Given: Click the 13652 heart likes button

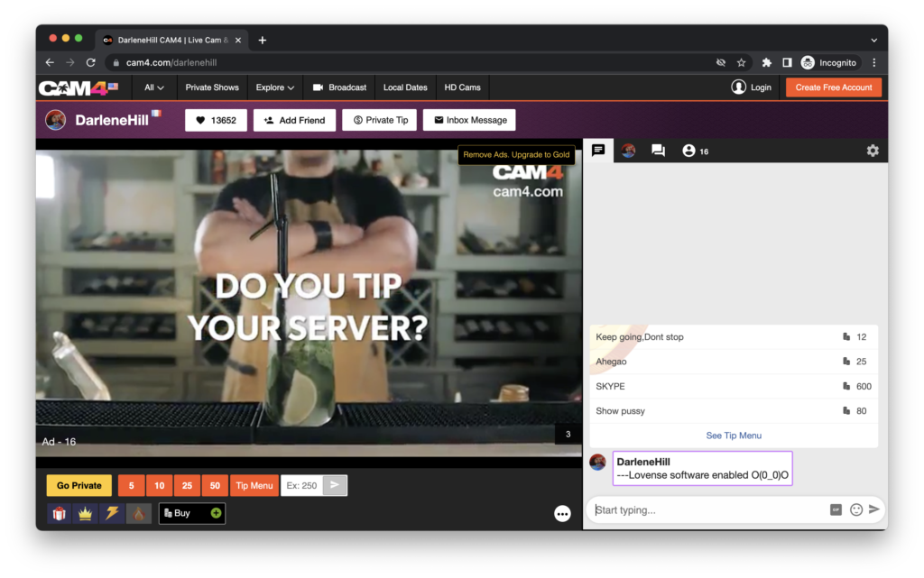Looking at the screenshot, I should (x=216, y=120).
